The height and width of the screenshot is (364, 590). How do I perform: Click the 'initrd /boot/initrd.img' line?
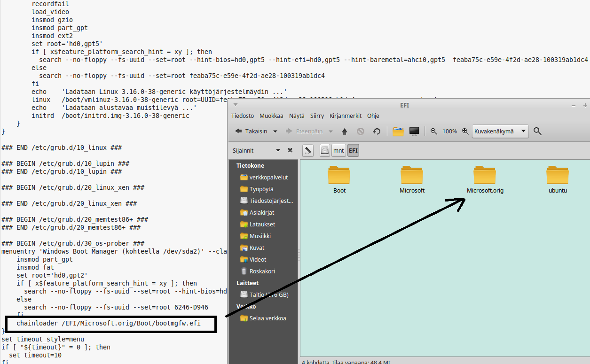pos(110,116)
